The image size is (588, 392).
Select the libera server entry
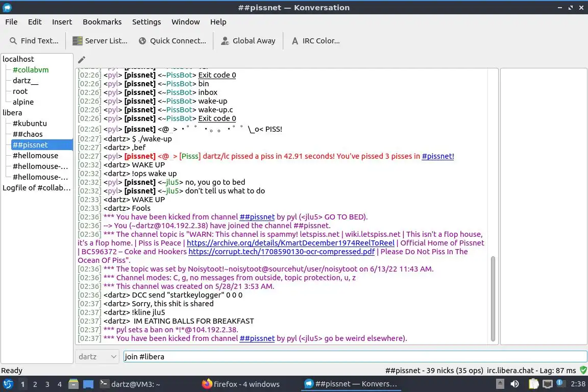point(12,112)
